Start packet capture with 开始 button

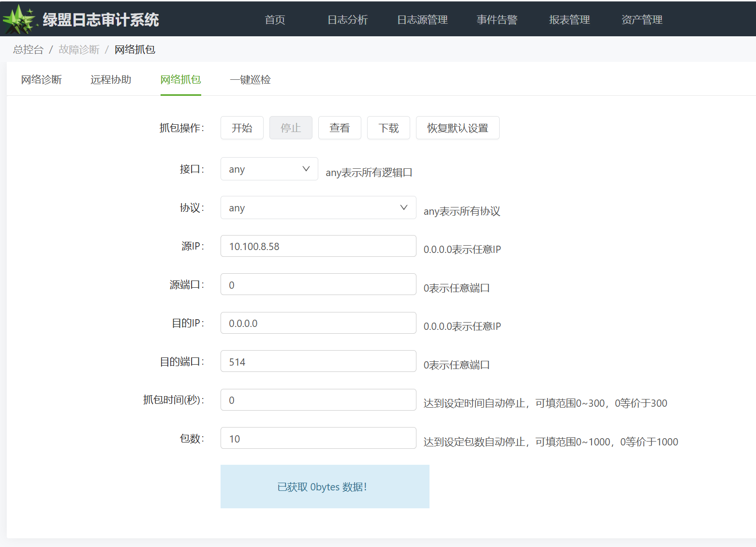click(x=242, y=128)
